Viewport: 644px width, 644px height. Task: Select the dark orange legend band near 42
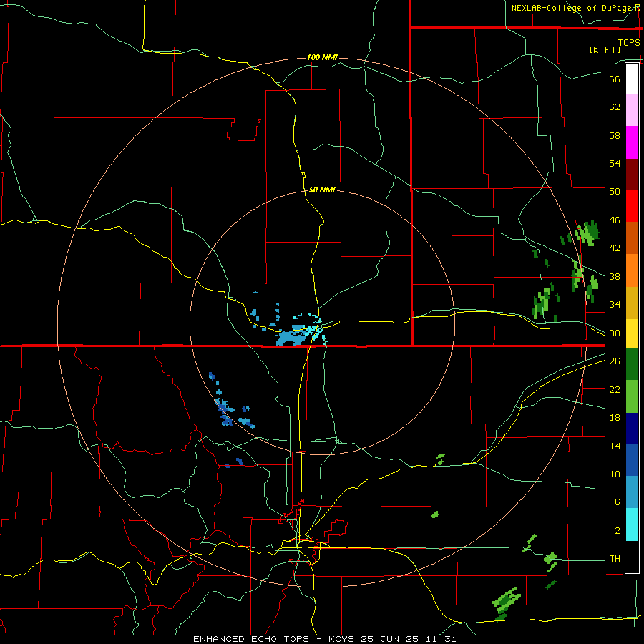pyautogui.click(x=632, y=238)
